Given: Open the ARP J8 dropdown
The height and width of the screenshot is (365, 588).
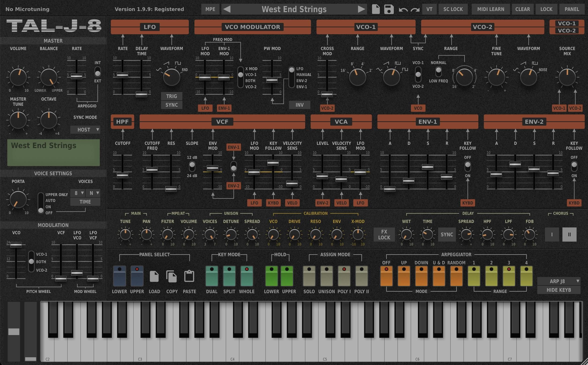Looking at the screenshot, I should pyautogui.click(x=558, y=281).
